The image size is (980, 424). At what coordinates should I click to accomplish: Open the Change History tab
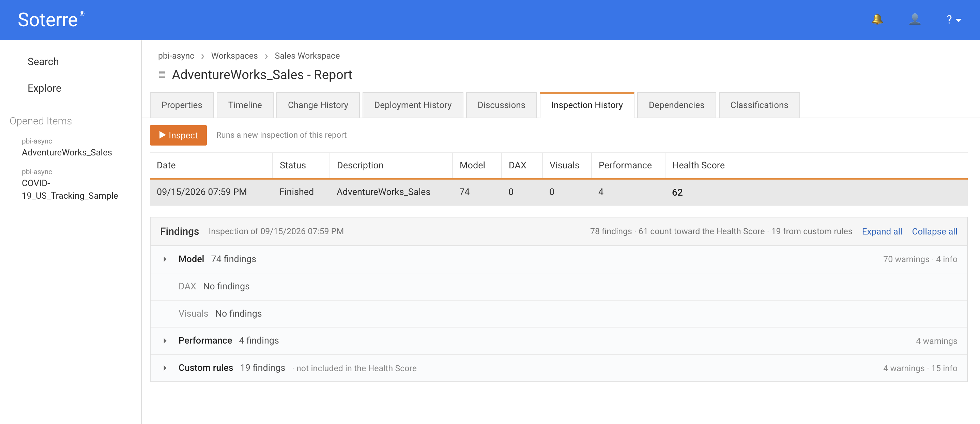(318, 105)
